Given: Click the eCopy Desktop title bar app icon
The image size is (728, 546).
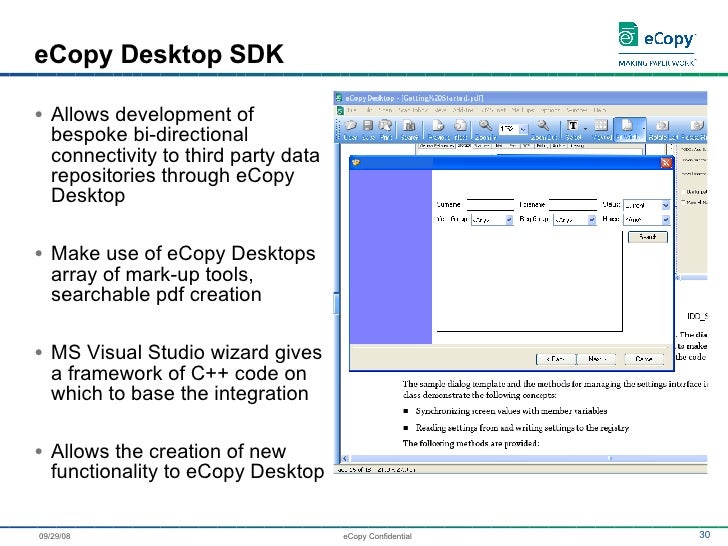Looking at the screenshot, I should pos(339,98).
